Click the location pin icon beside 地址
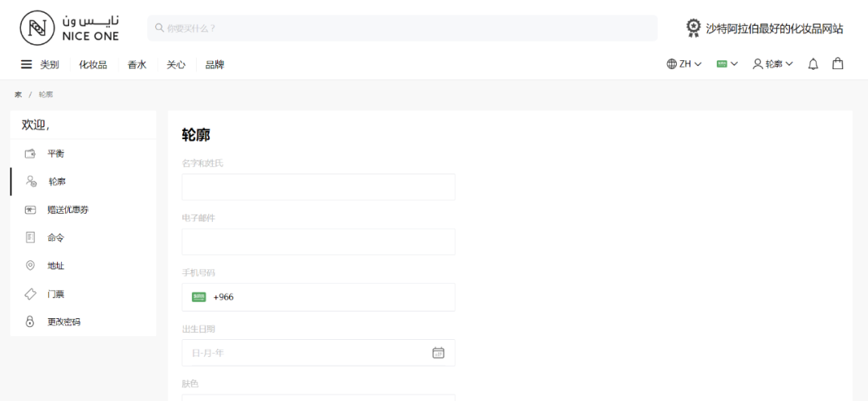The width and height of the screenshot is (868, 401). (x=31, y=265)
